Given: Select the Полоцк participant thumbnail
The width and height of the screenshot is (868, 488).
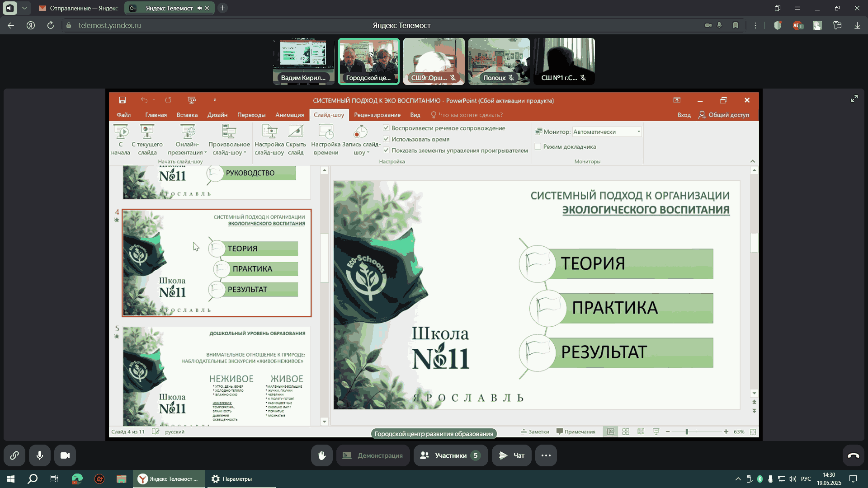Looking at the screenshot, I should coord(499,61).
